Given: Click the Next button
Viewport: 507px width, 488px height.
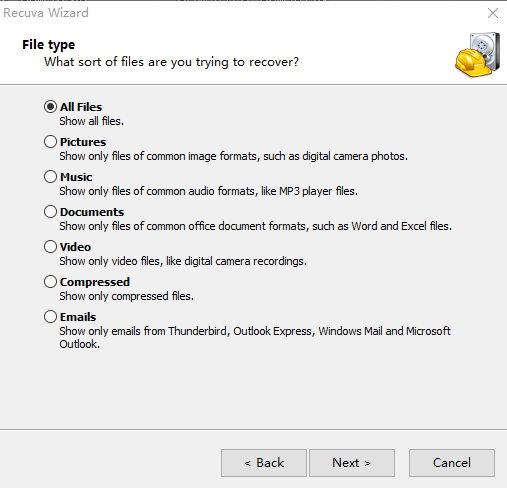Looking at the screenshot, I should [352, 463].
